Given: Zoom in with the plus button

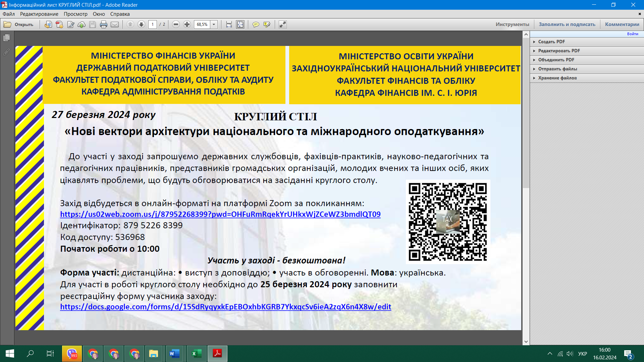Looking at the screenshot, I should tap(187, 24).
